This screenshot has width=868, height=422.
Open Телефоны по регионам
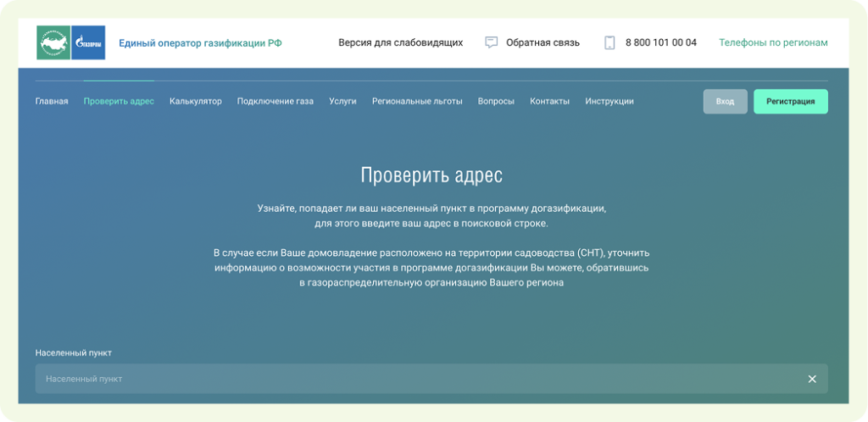pos(773,42)
